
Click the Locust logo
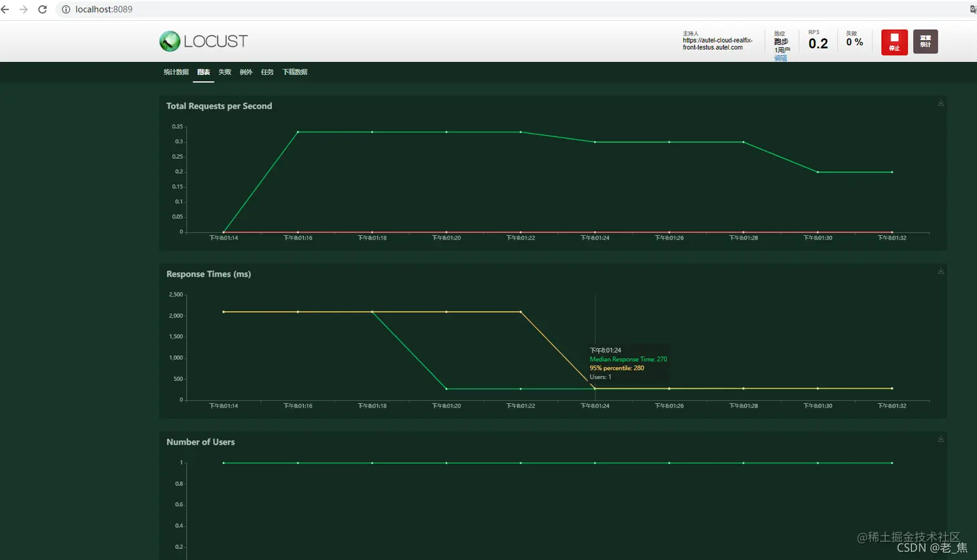(x=204, y=41)
